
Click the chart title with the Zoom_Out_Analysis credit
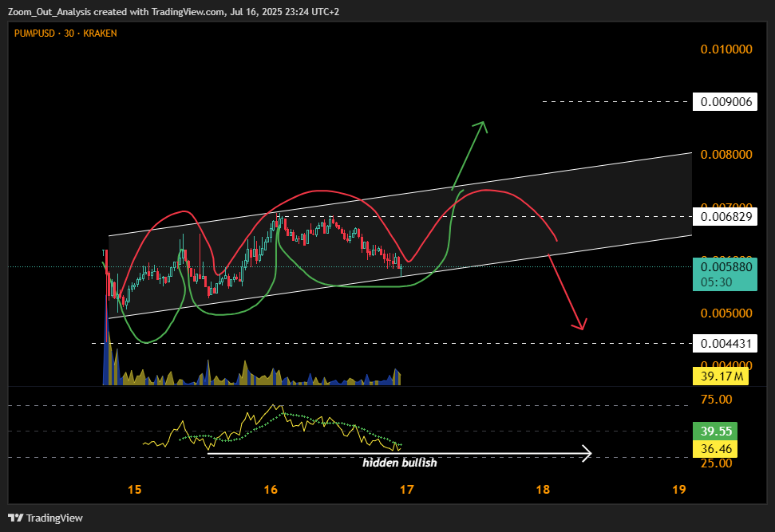click(x=173, y=11)
